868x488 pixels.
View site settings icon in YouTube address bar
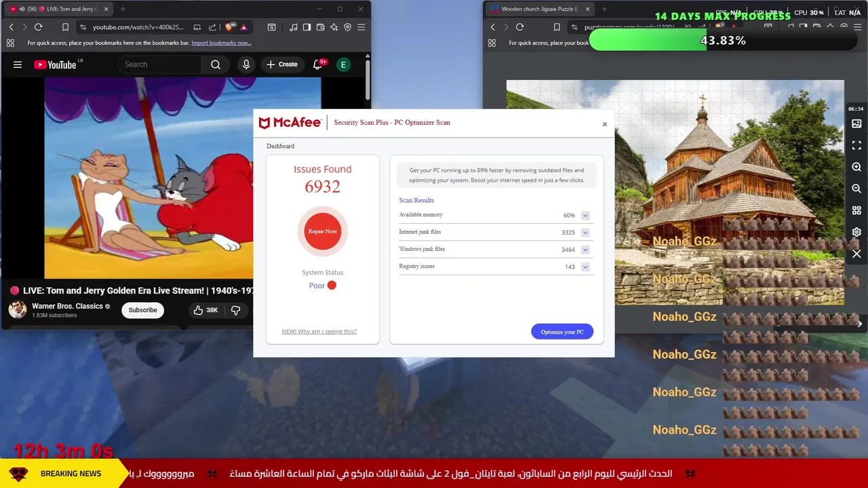[83, 27]
